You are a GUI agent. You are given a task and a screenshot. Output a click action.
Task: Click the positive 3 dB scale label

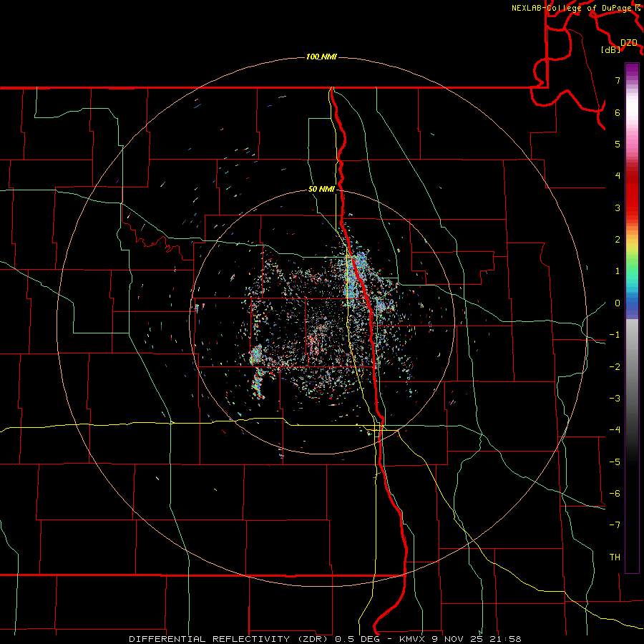[x=618, y=208]
